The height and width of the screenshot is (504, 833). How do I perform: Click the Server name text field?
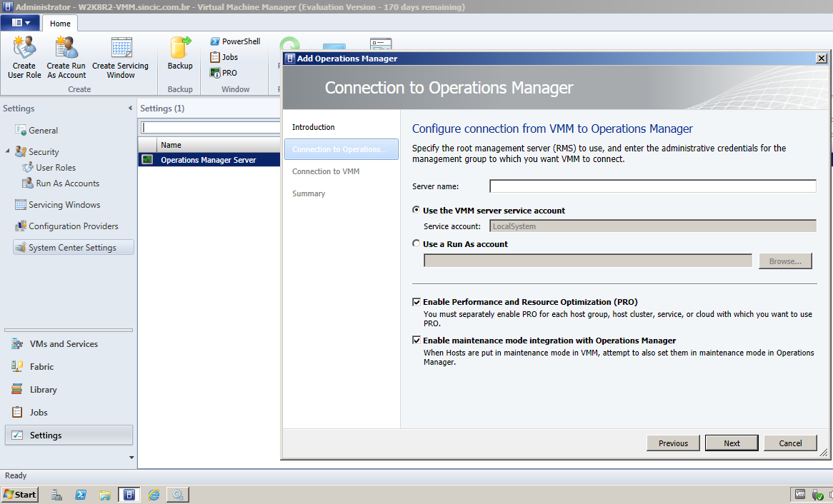tap(653, 186)
